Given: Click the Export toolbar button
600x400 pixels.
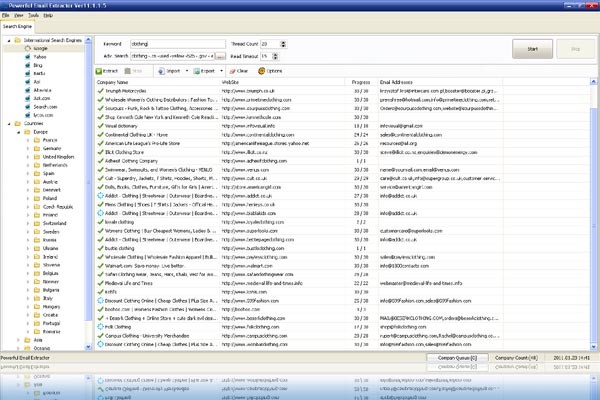Looking at the screenshot, I should pos(204,71).
